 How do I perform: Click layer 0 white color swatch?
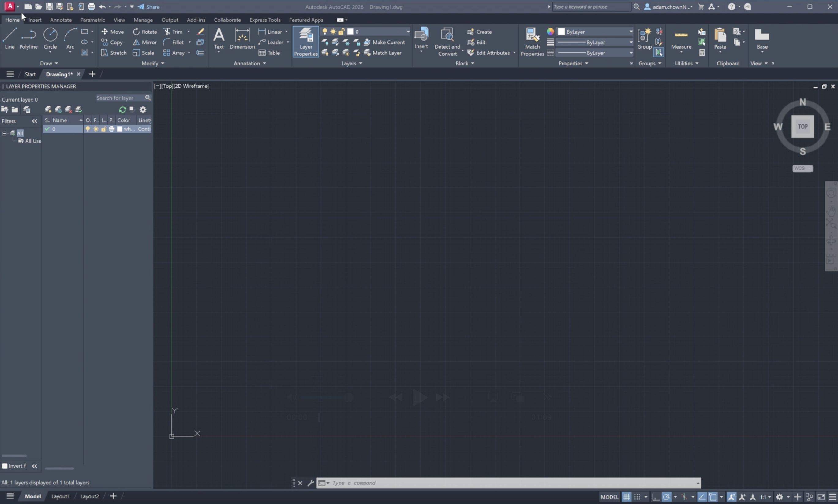(x=120, y=129)
